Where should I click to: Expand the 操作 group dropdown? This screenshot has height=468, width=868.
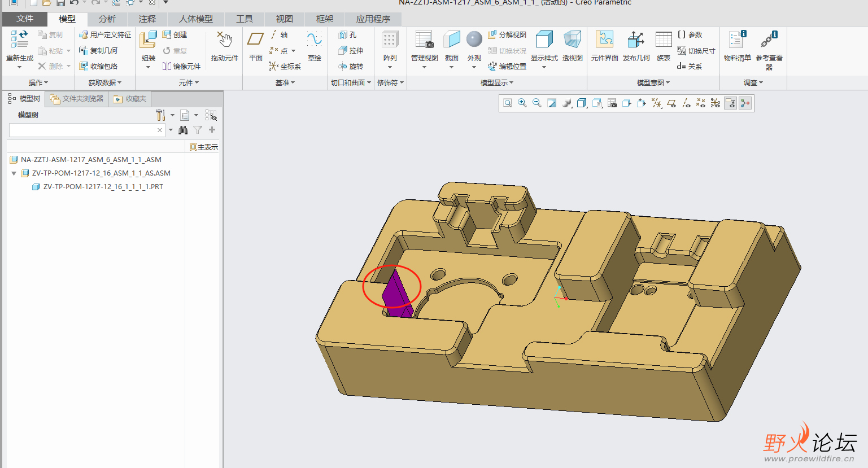[x=38, y=83]
